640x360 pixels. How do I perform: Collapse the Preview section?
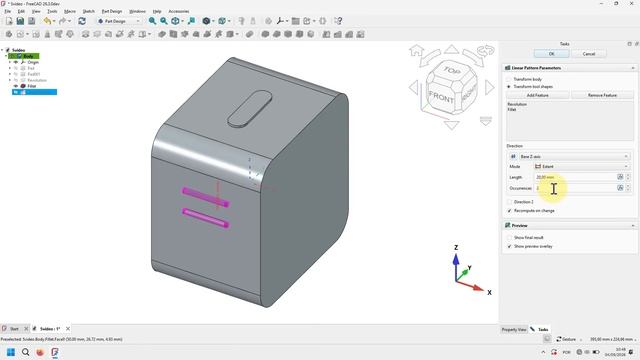(633, 225)
